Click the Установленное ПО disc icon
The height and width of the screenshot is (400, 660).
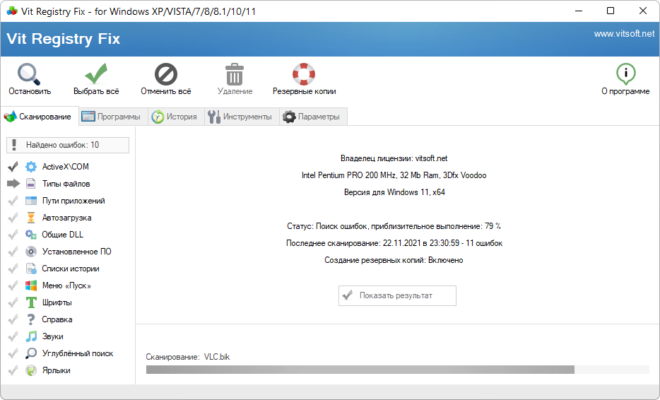[31, 251]
